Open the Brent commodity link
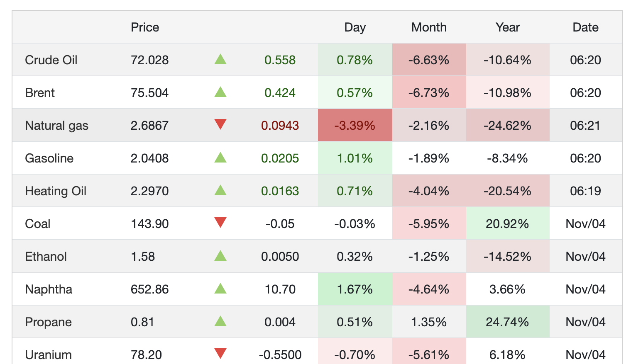Image resolution: width=631 pixels, height=364 pixels. coord(40,93)
